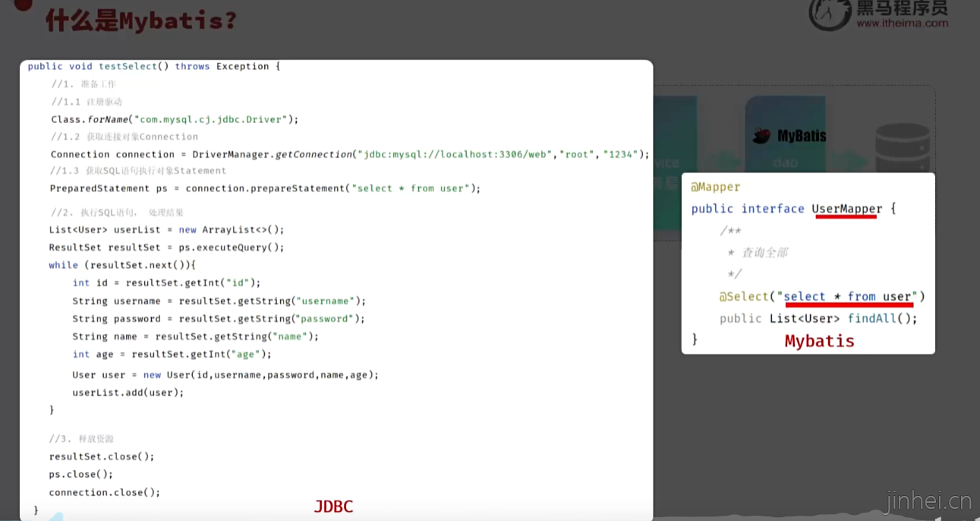Click the comment //1. 准备工作

point(84,84)
